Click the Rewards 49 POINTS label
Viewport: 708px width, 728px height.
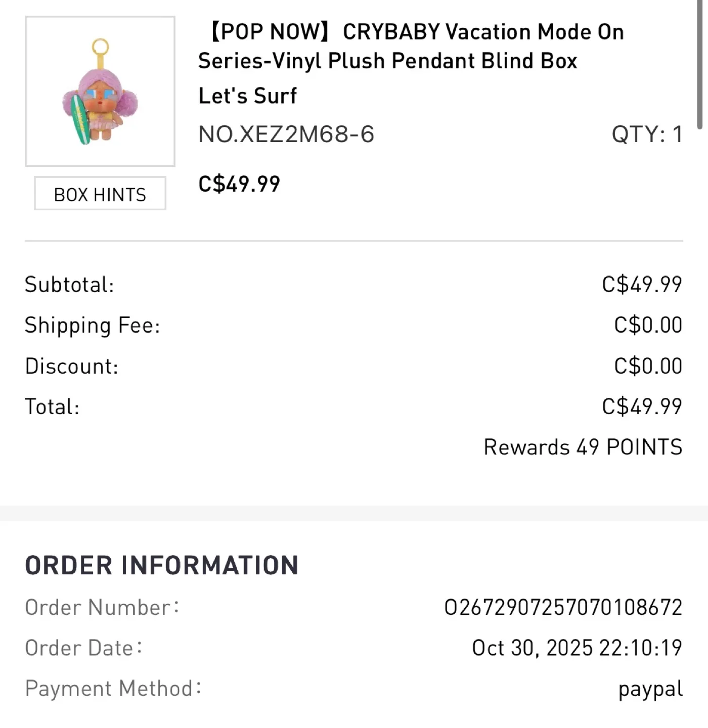tap(583, 446)
